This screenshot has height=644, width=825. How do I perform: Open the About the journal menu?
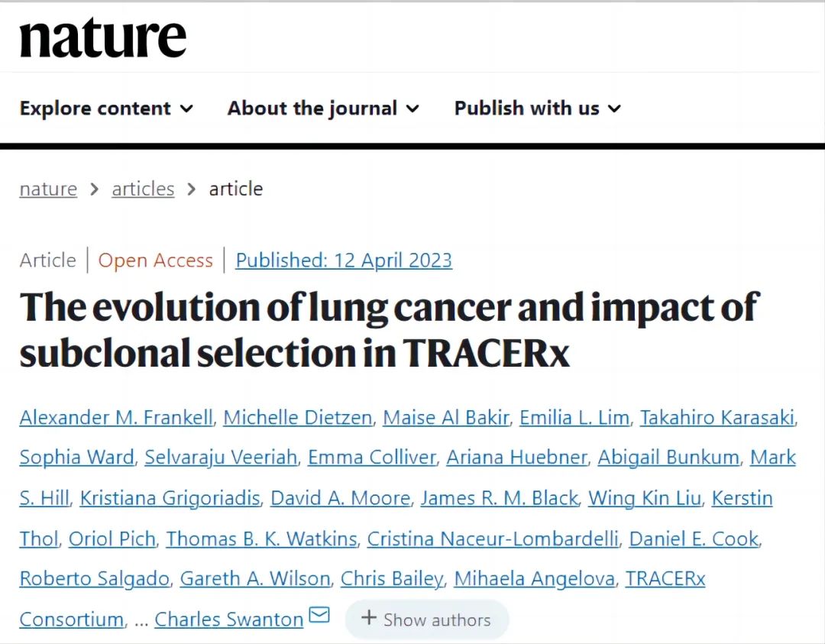tap(323, 108)
